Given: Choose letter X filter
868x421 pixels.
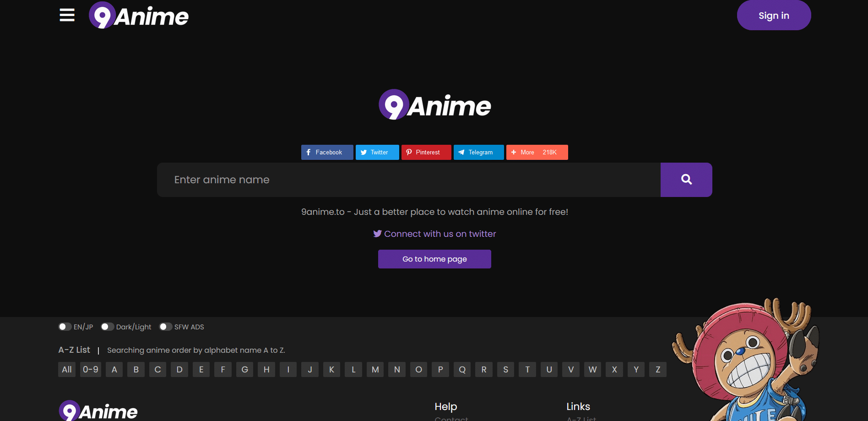Looking at the screenshot, I should point(614,369).
